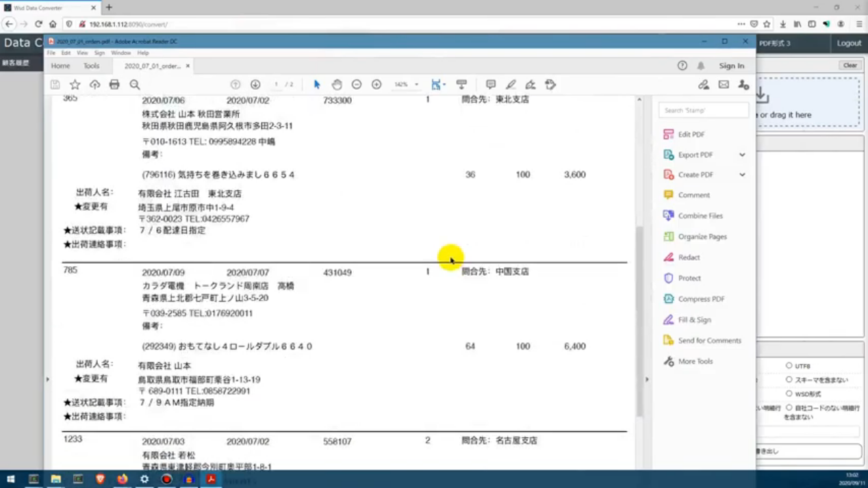This screenshot has height=488, width=868.
Task: Click the scrolling mode toolbar icon
Action: (461, 85)
